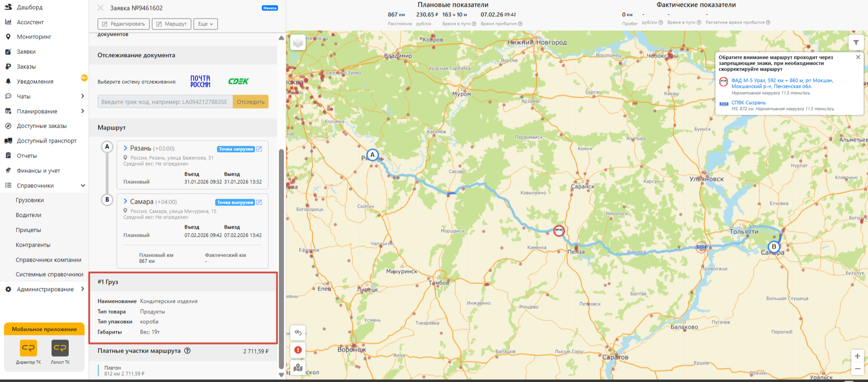Viewport: 868px width, 382px height.
Task: Click the Администрирование gear icon
Action: (8, 289)
